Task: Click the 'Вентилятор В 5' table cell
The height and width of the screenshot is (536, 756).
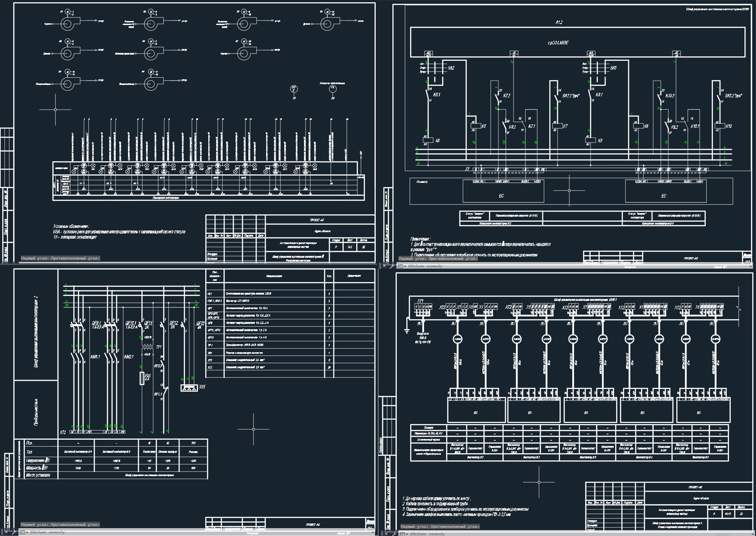Action: (700, 457)
